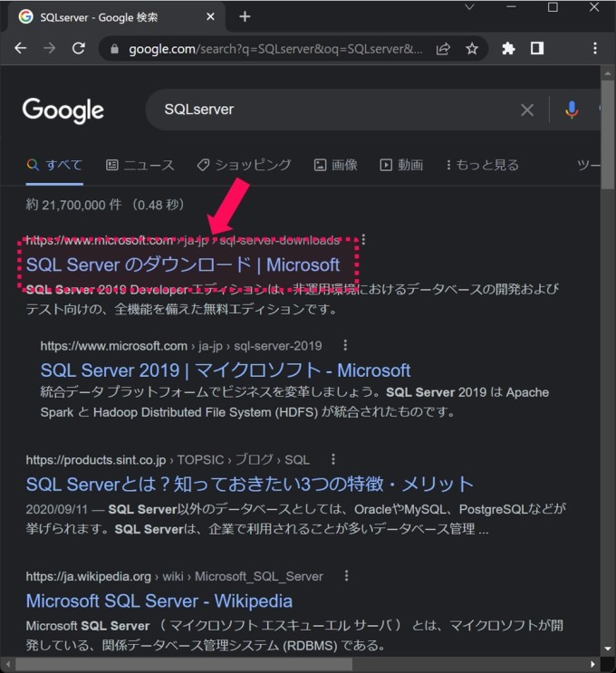This screenshot has height=673, width=616.
Task: Click the ja.wikipedia.org breadcrumb URL
Action: point(174,576)
